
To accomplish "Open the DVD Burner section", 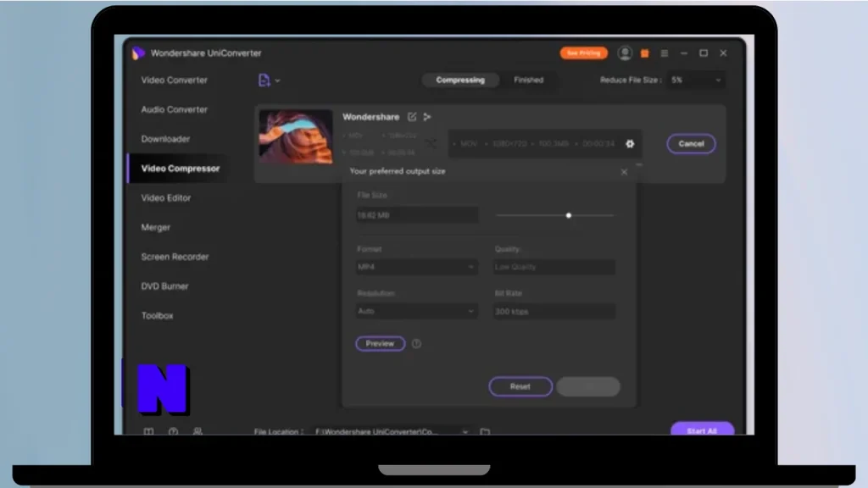I will click(x=165, y=286).
